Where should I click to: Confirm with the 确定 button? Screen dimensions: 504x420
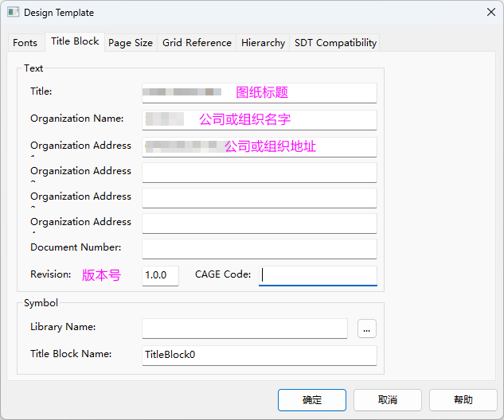click(x=312, y=400)
